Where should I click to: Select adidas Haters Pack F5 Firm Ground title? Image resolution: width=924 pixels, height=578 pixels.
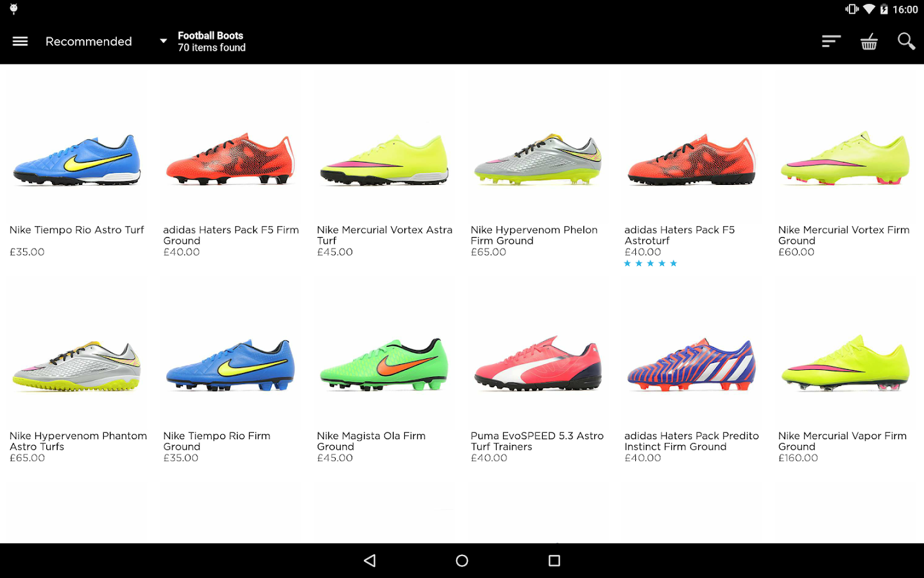click(x=231, y=235)
